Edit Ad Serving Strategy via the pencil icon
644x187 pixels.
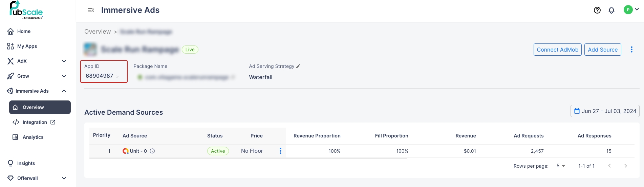298,66
